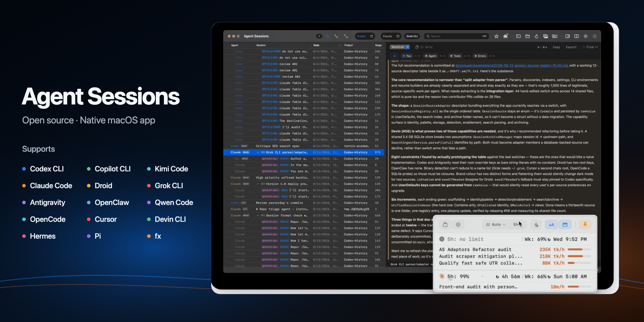The width and height of the screenshot is (644, 322).
Task: Click the split columns layout icon
Action: click(576, 36)
